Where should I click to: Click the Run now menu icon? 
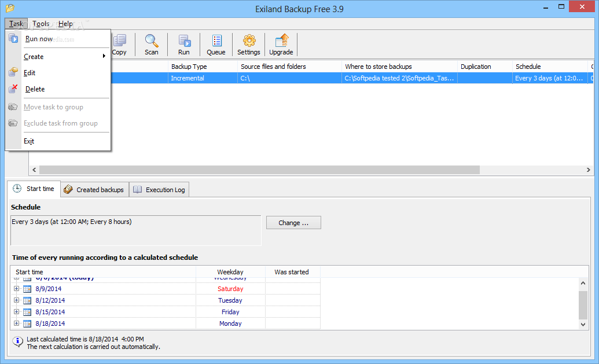pyautogui.click(x=13, y=38)
